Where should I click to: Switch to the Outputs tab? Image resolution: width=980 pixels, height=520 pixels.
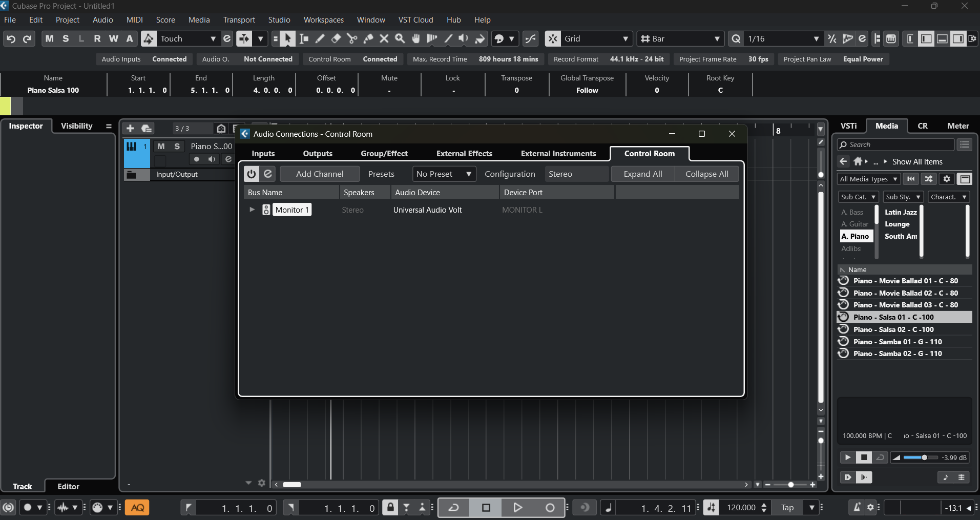point(318,154)
